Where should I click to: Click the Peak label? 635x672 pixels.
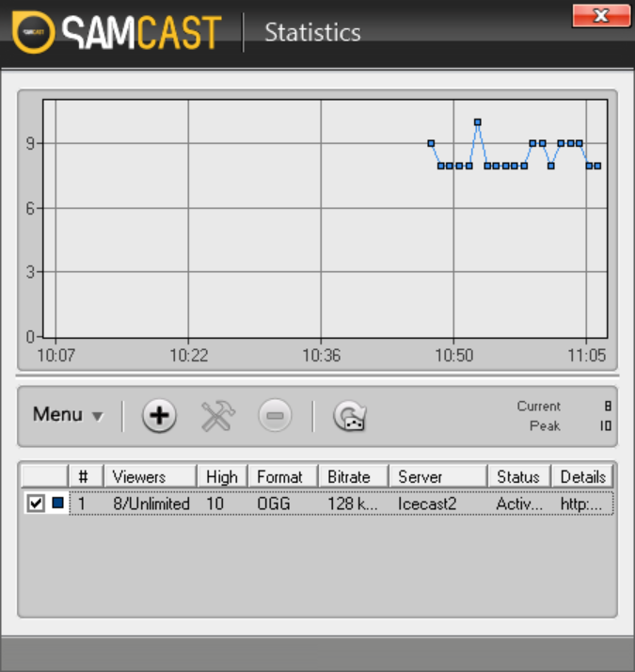tap(545, 425)
